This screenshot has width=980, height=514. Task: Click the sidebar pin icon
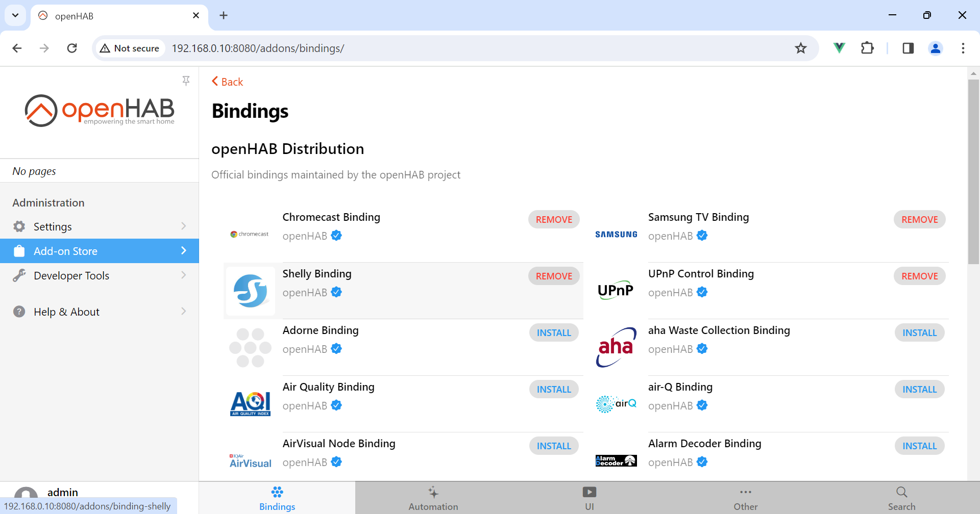pyautogui.click(x=186, y=81)
